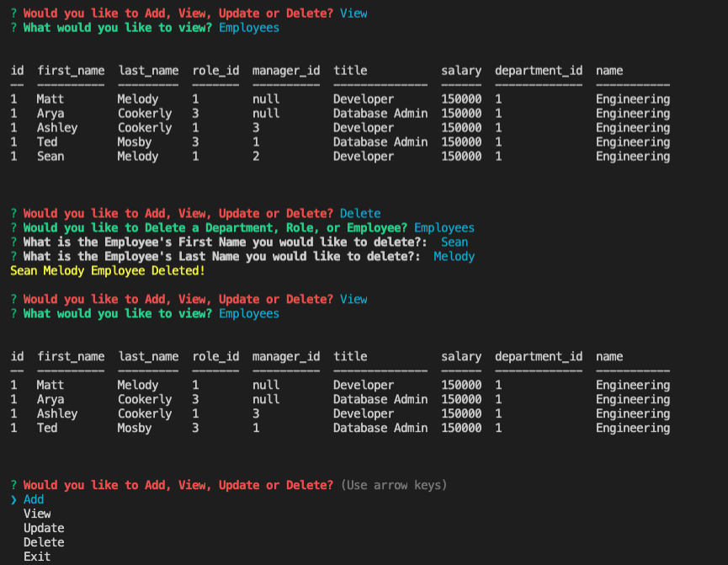The height and width of the screenshot is (565, 728).
Task: Choose View from the arrow-key menu
Action: (37, 514)
